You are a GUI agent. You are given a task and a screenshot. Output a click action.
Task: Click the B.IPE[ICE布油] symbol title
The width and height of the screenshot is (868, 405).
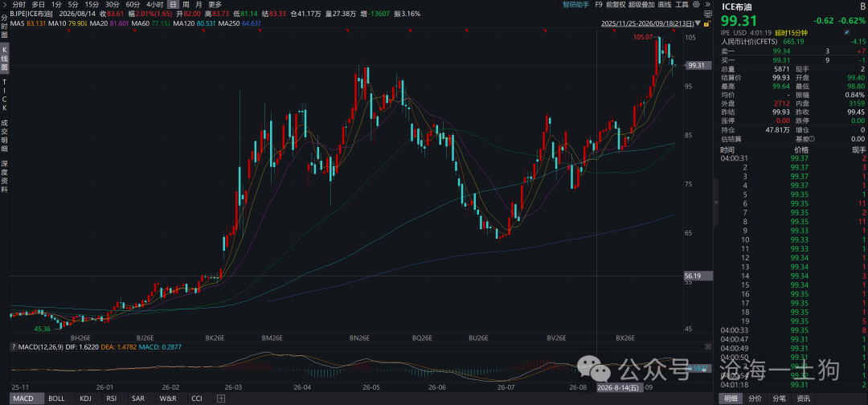[x=32, y=14]
